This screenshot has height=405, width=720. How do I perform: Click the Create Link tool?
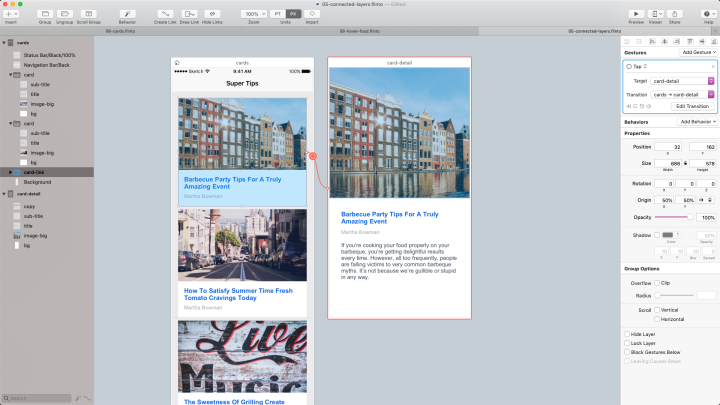[x=165, y=14]
